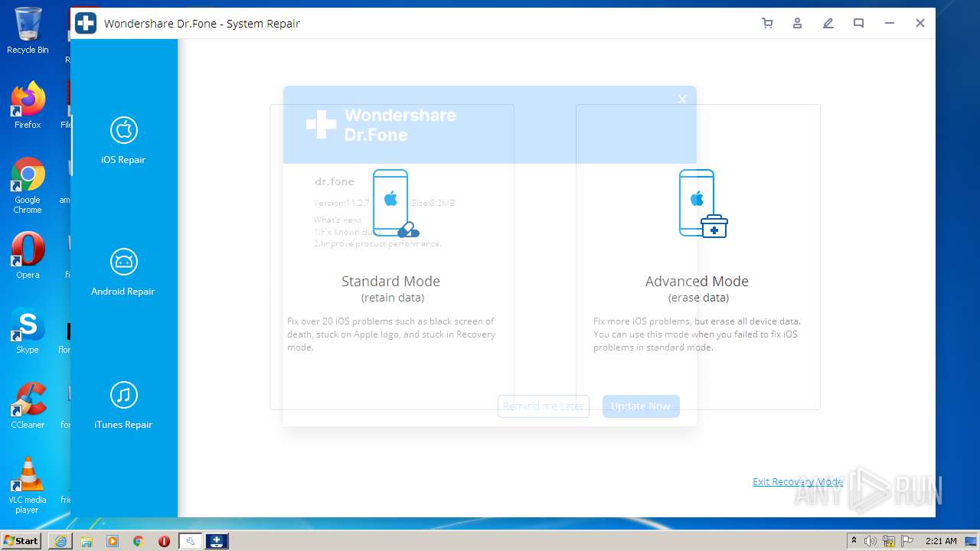
Task: Open the shopping cart icon
Action: (x=767, y=23)
